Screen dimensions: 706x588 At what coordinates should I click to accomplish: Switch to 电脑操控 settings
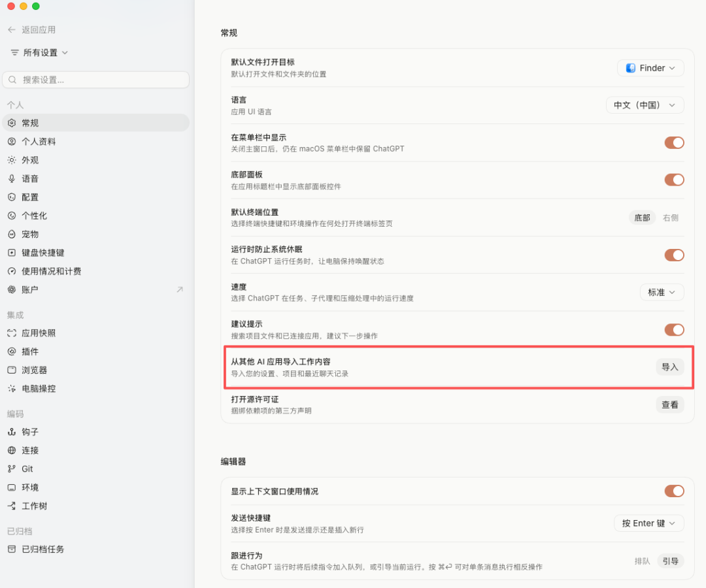(95, 389)
